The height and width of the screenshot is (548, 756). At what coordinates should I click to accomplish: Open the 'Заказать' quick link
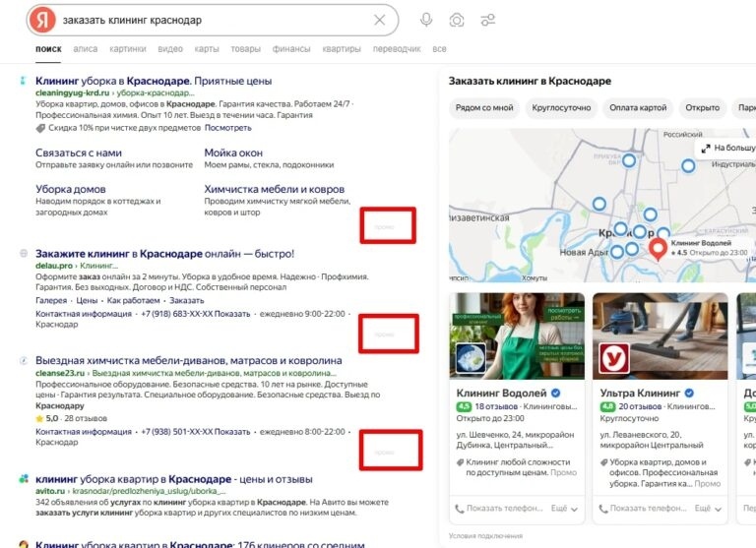(x=187, y=300)
